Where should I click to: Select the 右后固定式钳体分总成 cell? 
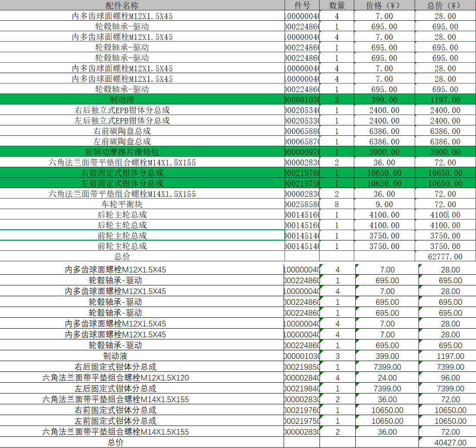point(115,367)
